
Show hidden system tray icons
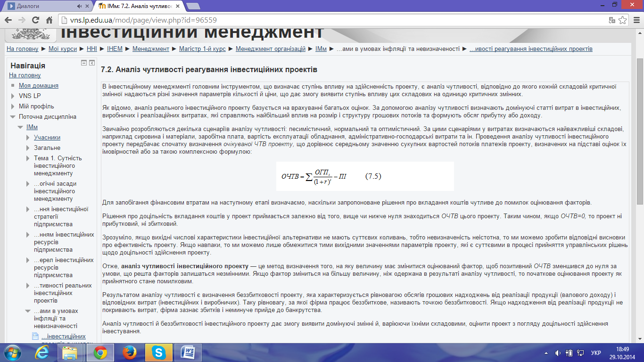(x=546, y=353)
